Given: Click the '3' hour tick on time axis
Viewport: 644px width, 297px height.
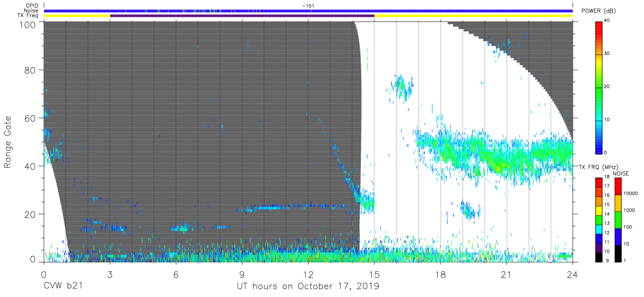Looking at the screenshot, I should (110, 273).
